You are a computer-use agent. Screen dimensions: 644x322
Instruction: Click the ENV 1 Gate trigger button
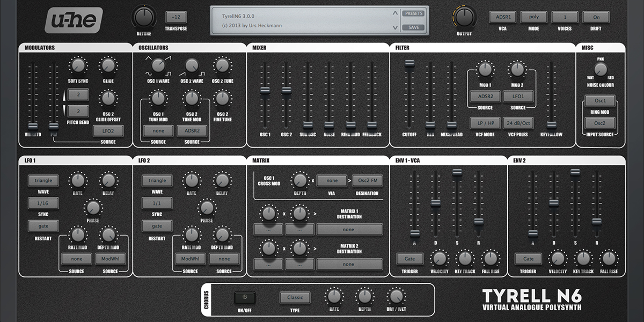(409, 259)
